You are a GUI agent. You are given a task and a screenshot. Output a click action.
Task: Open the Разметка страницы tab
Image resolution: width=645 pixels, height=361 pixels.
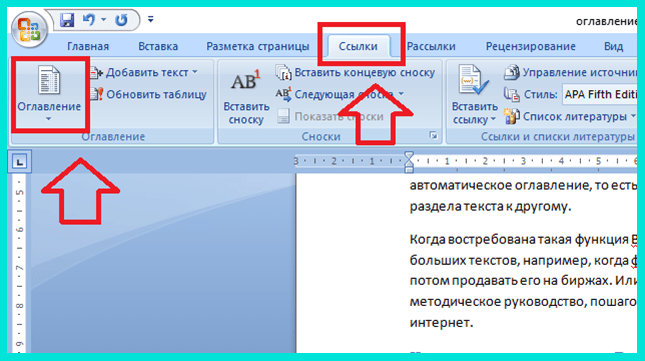[x=258, y=46]
